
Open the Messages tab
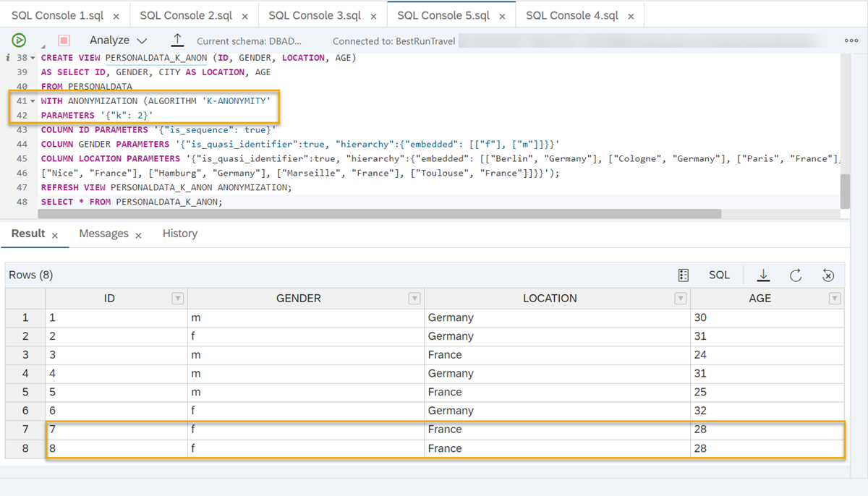[103, 234]
